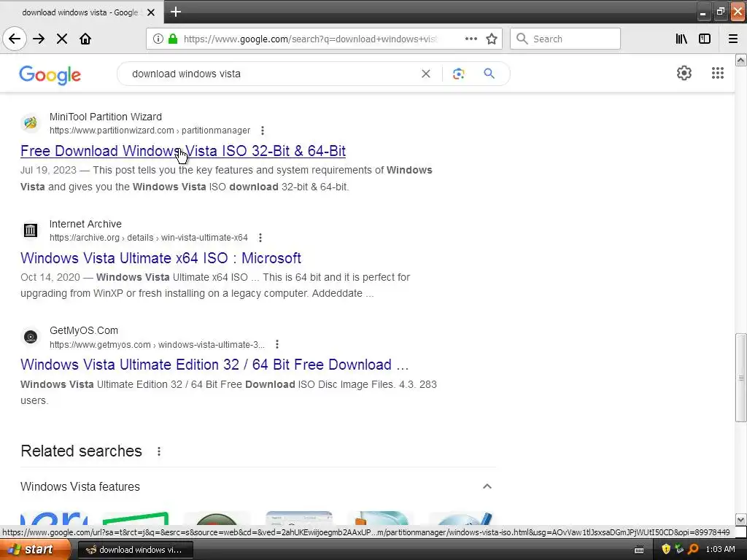Open options for the Internet Archive result
This screenshot has width=747, height=560.
260,238
